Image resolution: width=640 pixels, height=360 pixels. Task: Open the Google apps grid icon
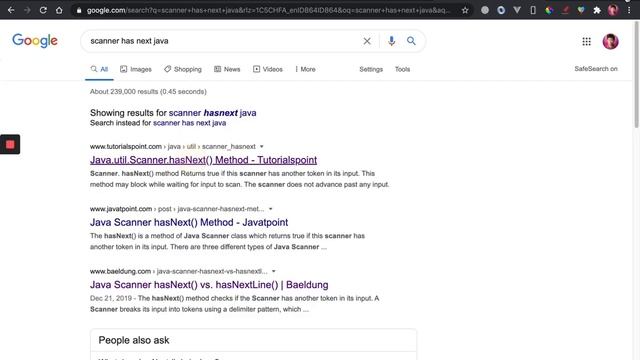pos(586,41)
